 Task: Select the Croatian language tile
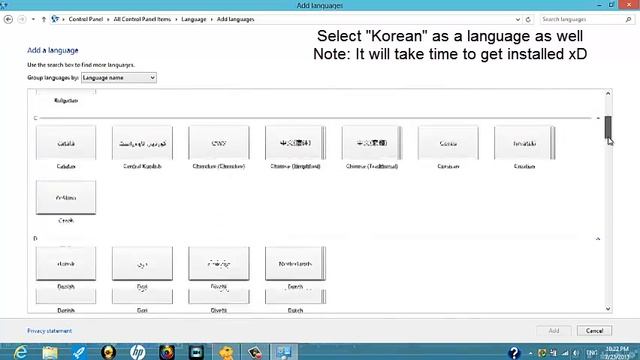tap(524, 147)
